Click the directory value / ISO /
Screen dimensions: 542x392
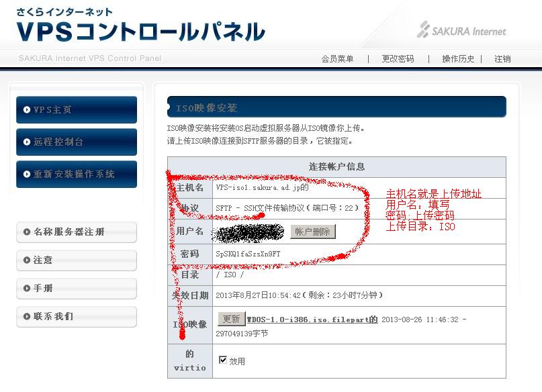(x=230, y=275)
